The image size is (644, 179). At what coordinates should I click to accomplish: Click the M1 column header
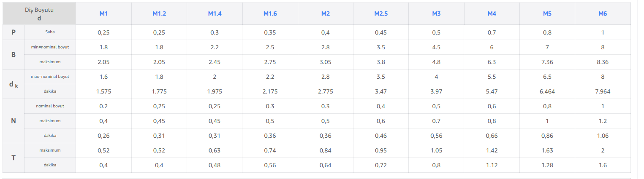(103, 13)
